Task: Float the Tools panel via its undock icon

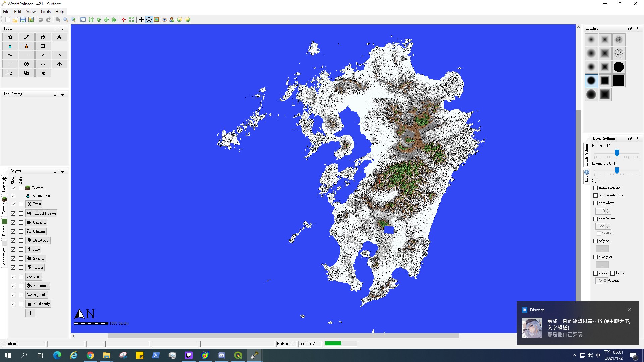Action: tap(56, 28)
